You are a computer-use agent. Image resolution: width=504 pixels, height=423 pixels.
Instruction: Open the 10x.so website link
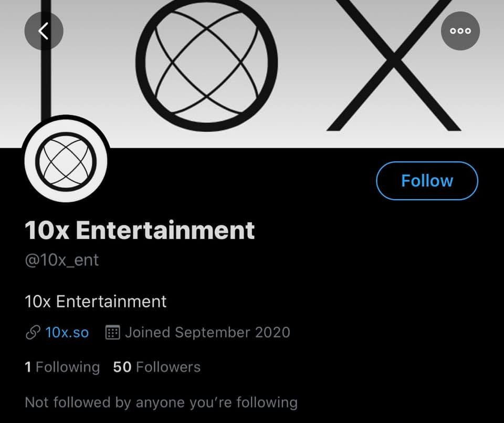click(x=67, y=333)
